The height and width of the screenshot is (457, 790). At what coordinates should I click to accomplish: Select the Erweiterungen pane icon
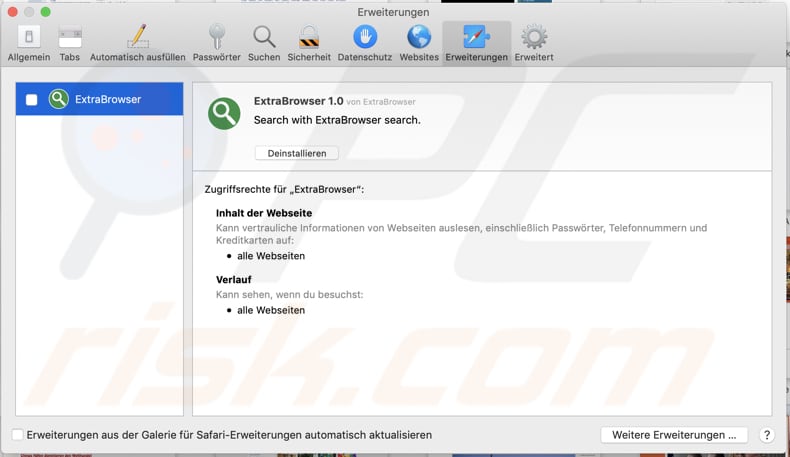476,43
